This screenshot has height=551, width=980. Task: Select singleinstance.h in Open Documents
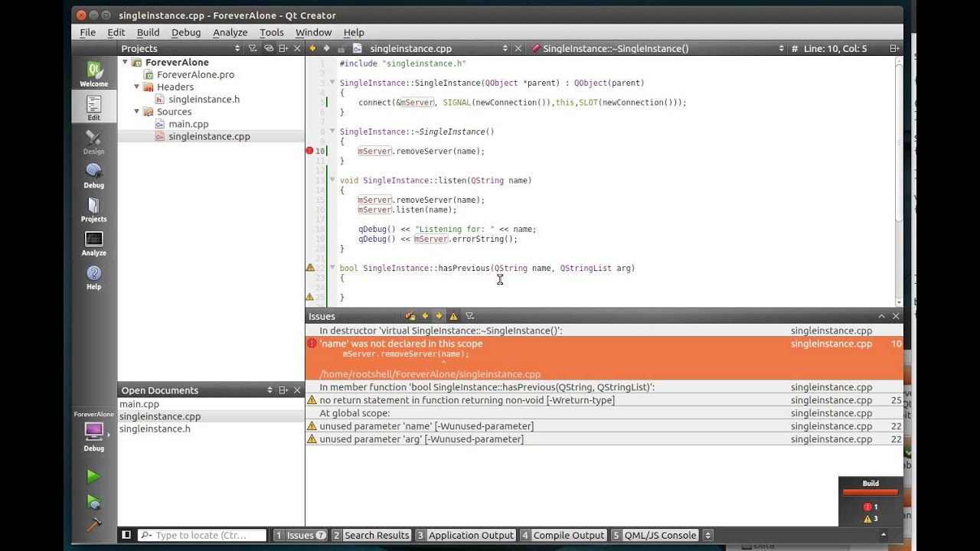tap(155, 429)
